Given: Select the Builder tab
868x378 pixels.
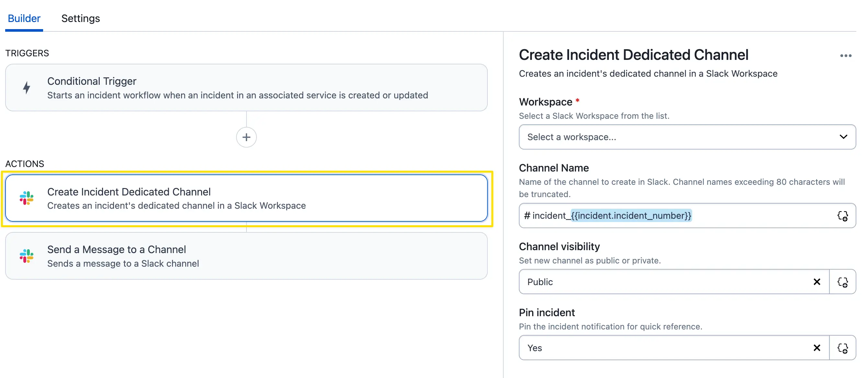Looking at the screenshot, I should click(x=24, y=18).
